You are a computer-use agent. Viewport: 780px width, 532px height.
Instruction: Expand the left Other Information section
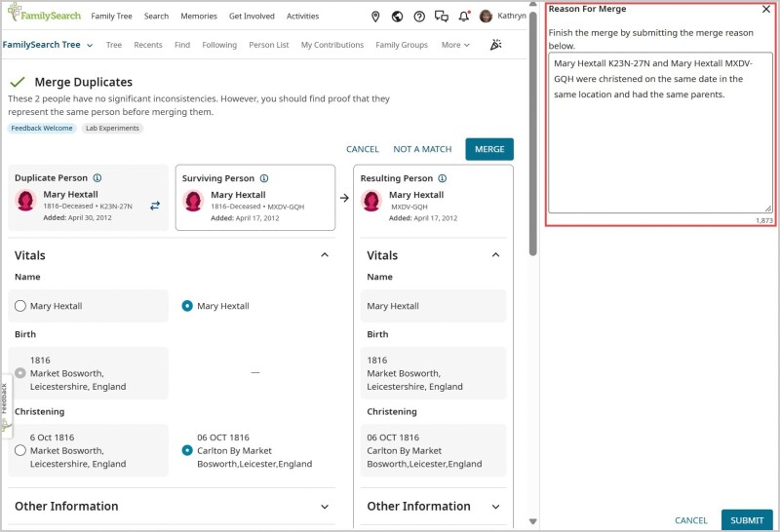tap(325, 507)
